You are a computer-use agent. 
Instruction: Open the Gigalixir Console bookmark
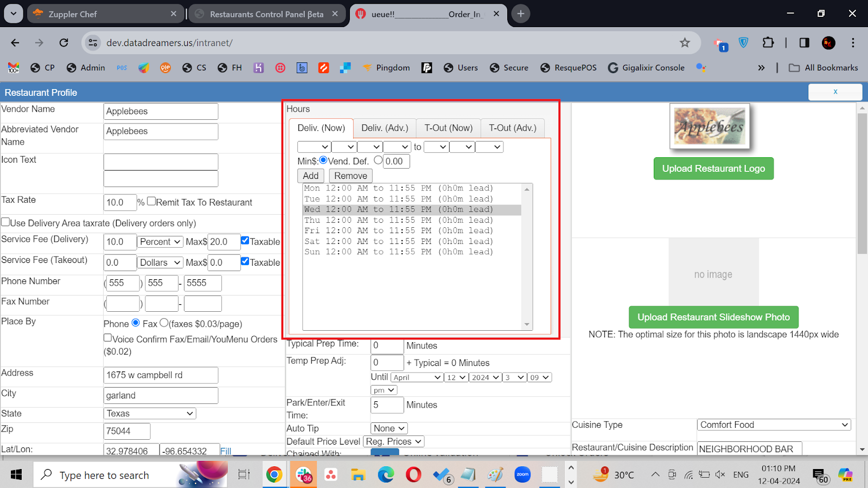pos(646,68)
